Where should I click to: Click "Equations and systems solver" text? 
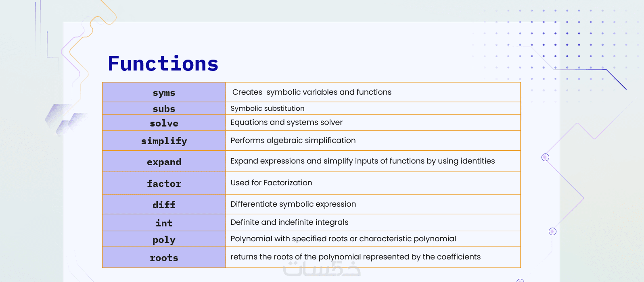pos(286,122)
